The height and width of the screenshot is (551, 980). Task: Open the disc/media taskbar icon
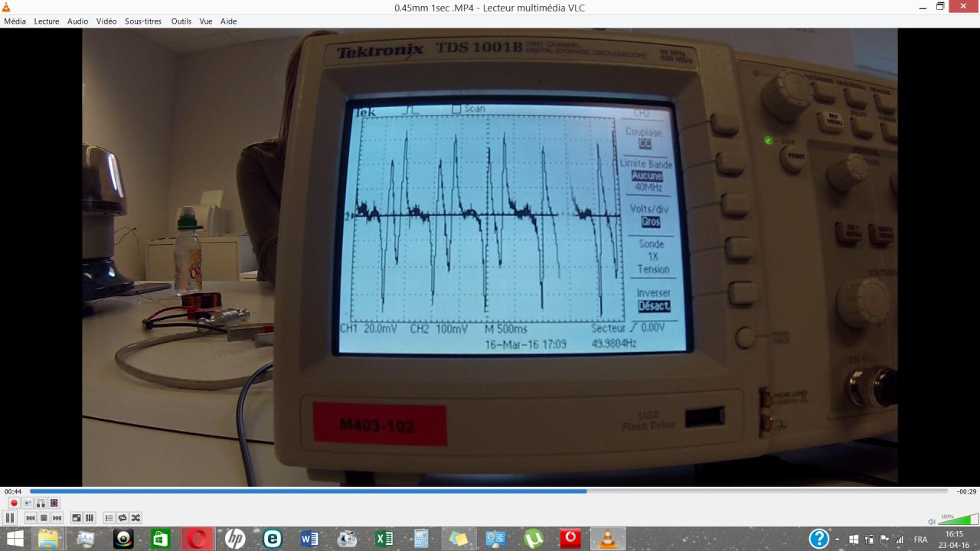click(x=347, y=539)
